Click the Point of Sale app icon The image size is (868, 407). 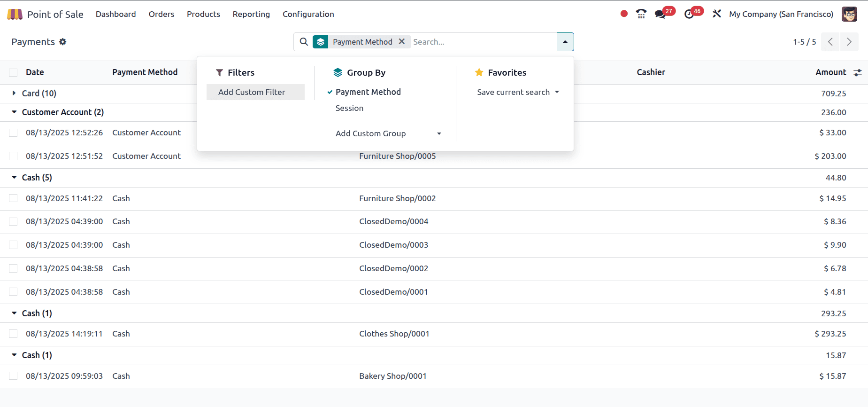(15, 14)
